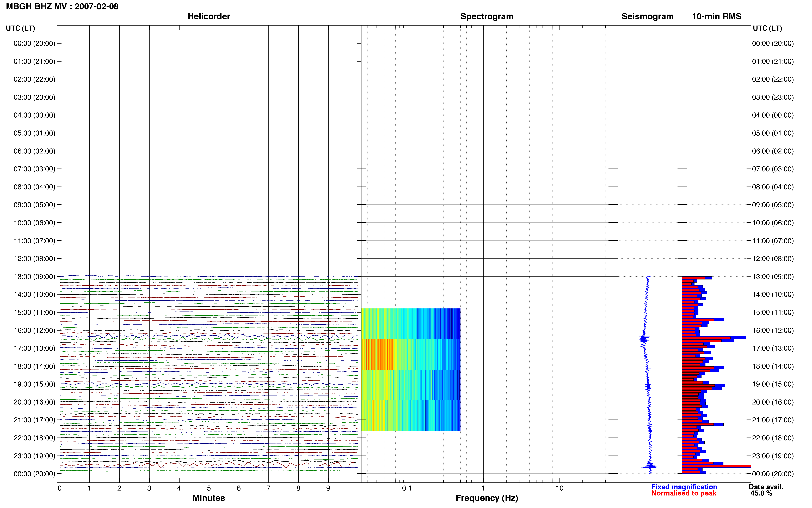Image resolution: width=812 pixels, height=508 pixels.
Task: Click the 10-min RMS column heading
Action: (717, 16)
